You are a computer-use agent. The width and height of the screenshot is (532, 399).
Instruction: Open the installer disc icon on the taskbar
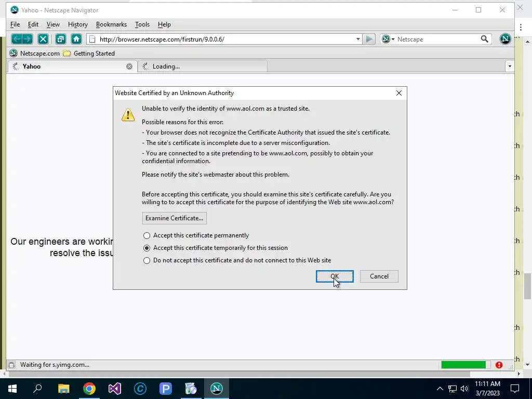[x=191, y=389]
